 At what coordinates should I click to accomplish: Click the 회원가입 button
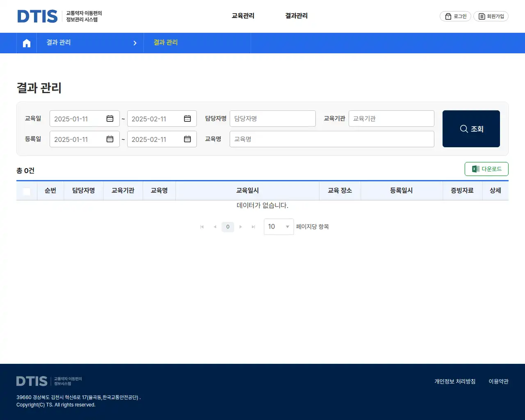tap(491, 16)
